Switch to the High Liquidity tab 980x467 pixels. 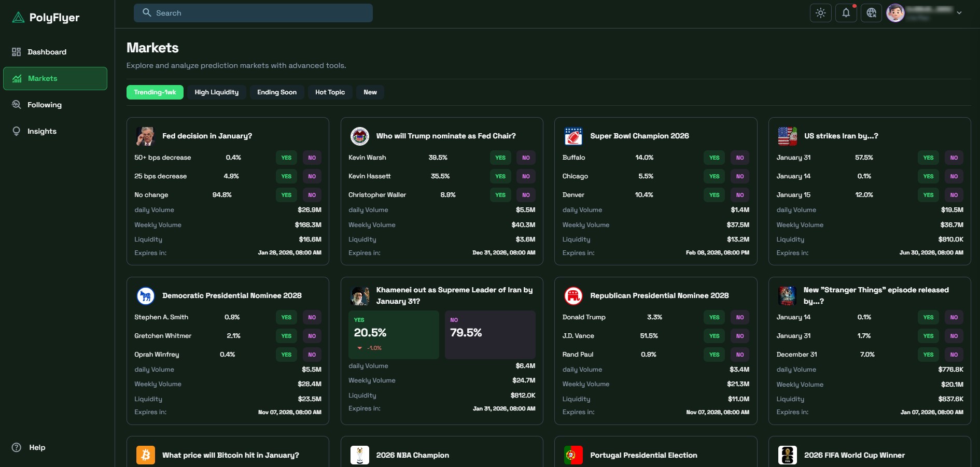click(217, 92)
